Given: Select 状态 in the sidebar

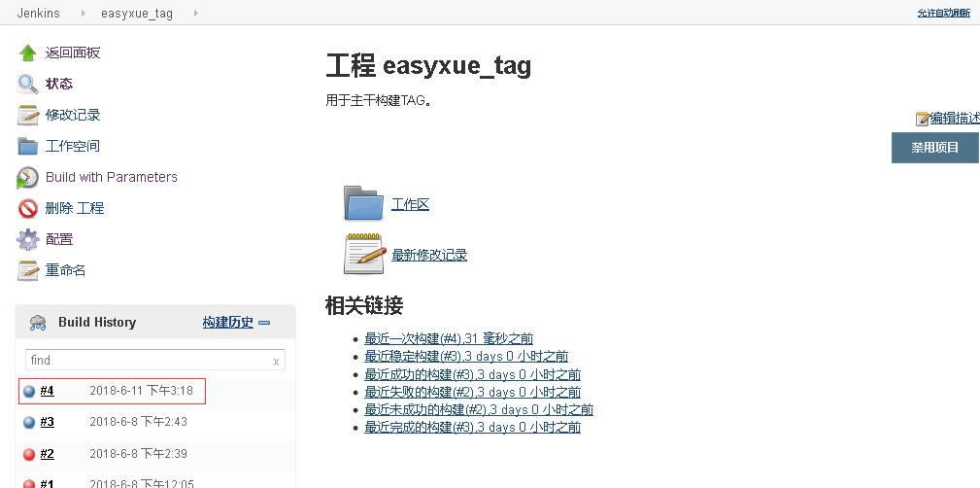Looking at the screenshot, I should tap(58, 84).
